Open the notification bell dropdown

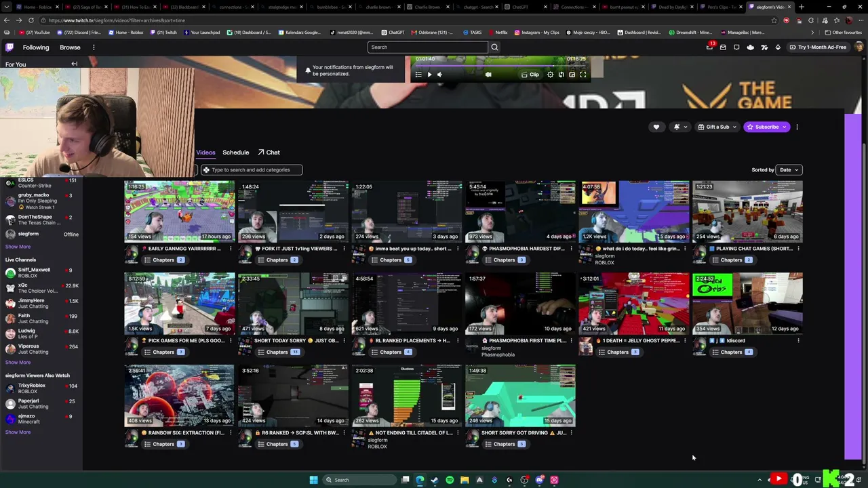tap(679, 127)
